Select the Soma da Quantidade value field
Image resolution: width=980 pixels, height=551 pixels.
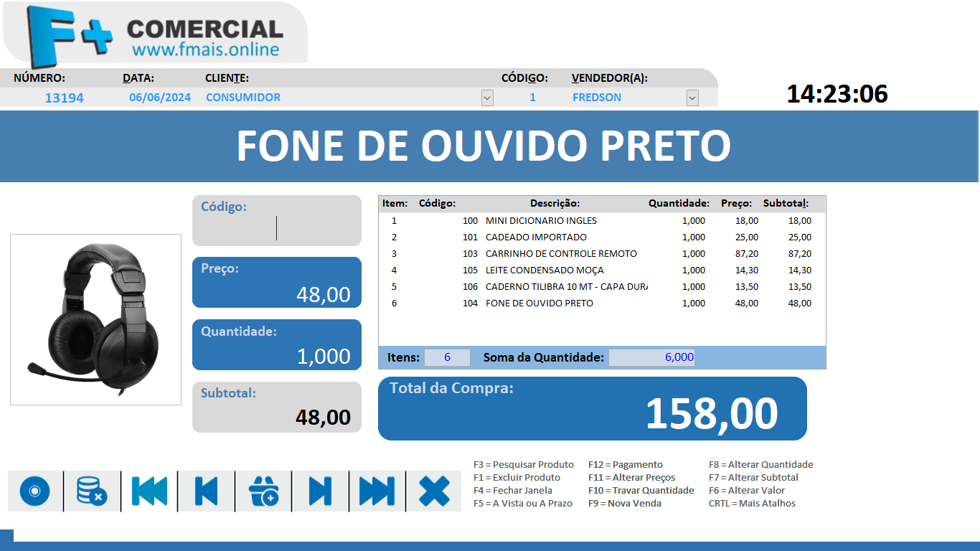pos(651,357)
